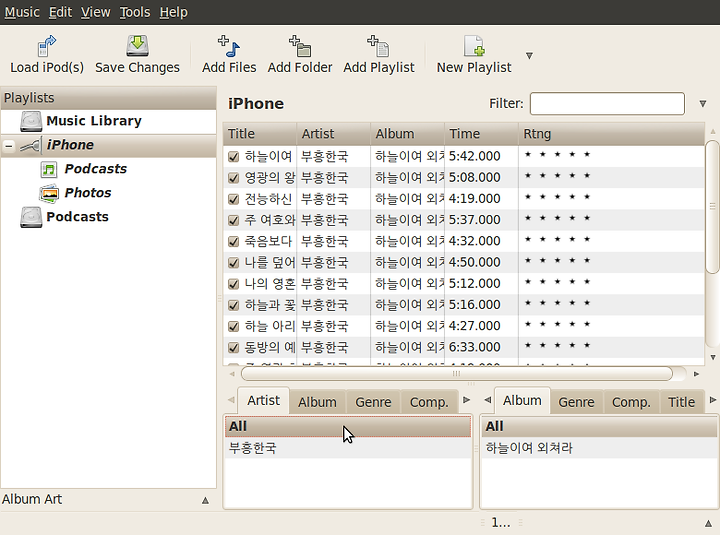The width and height of the screenshot is (720, 535).
Task: Click the Filter text field
Action: (607, 104)
